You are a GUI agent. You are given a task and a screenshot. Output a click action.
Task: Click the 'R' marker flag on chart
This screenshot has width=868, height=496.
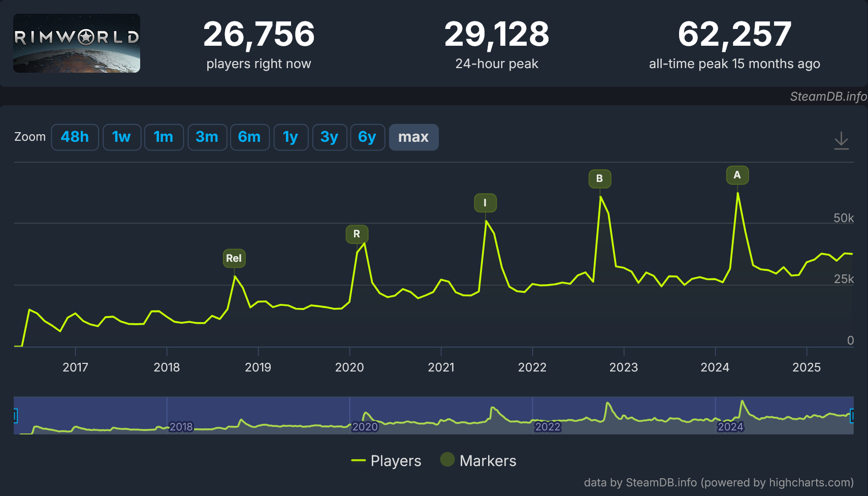tap(357, 234)
